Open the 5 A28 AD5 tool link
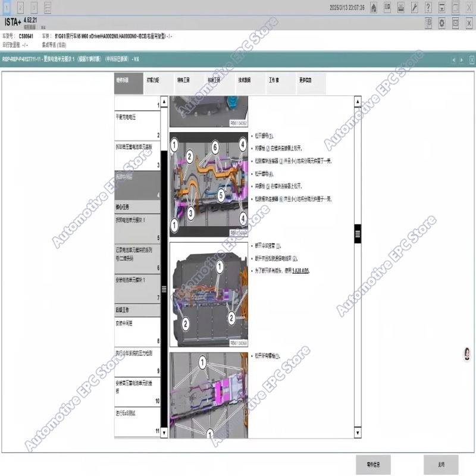This screenshot has width=476, height=476. (300, 271)
